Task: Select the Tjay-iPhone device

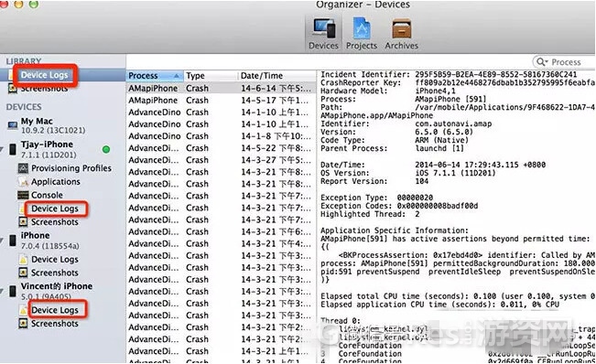Action: tap(47, 145)
